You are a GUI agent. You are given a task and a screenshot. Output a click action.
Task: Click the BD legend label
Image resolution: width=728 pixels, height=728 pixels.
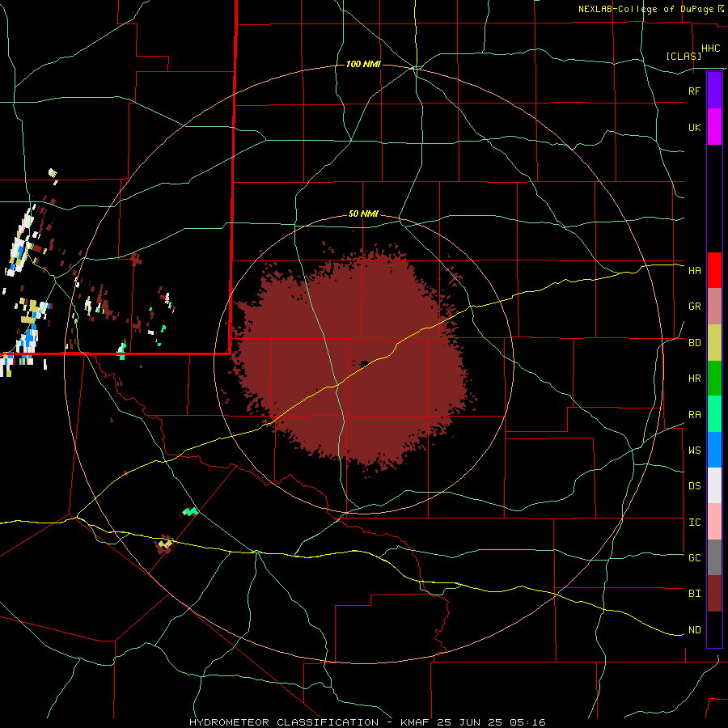tap(694, 343)
